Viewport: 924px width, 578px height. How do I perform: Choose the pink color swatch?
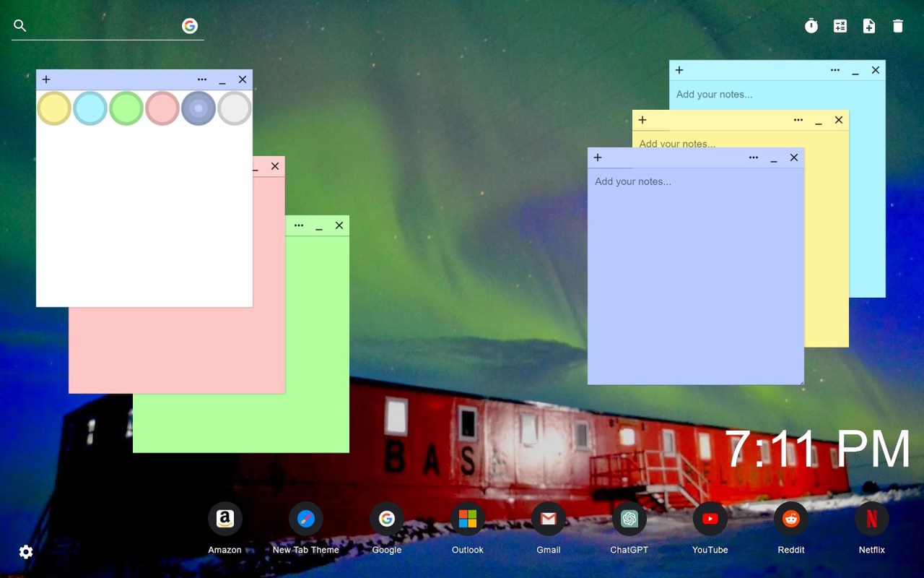click(x=162, y=108)
